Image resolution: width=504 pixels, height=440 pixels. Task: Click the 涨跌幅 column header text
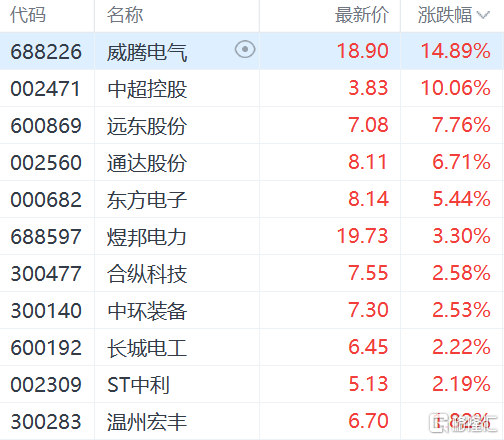[x=445, y=15]
